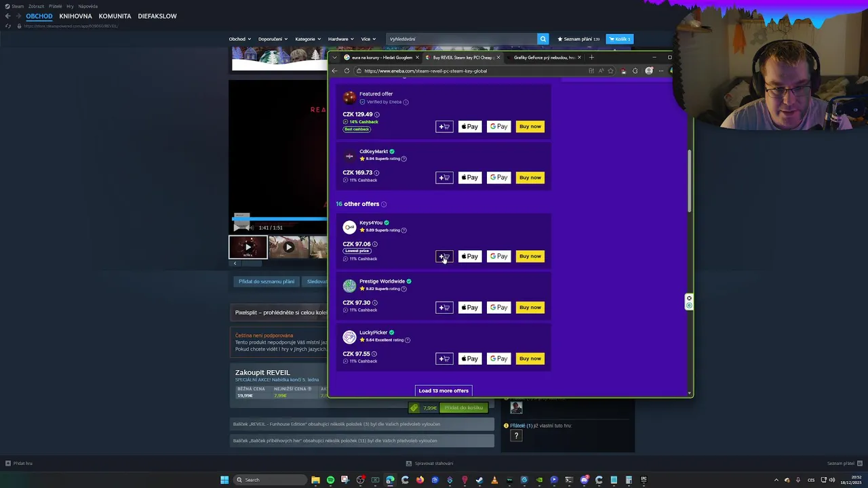Open Spotify from taskbar

(x=330, y=480)
